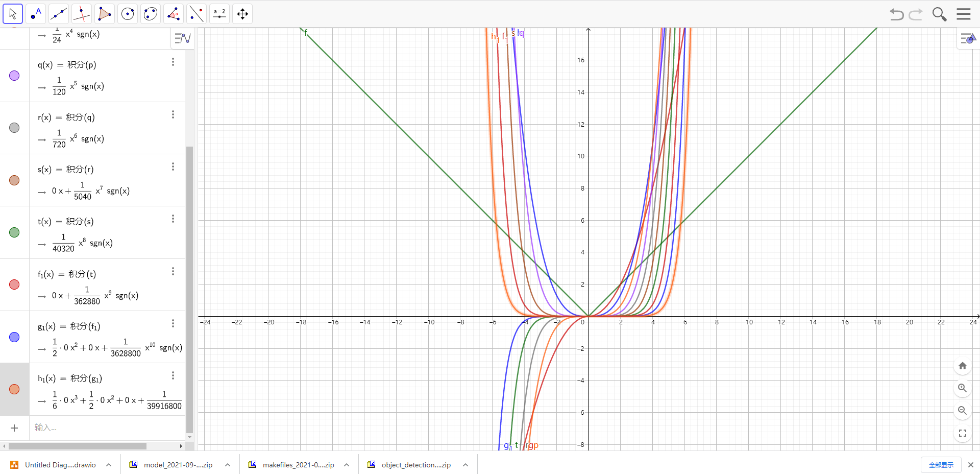Click the Redo arrow
The width and height of the screenshot is (980, 474).
(916, 14)
